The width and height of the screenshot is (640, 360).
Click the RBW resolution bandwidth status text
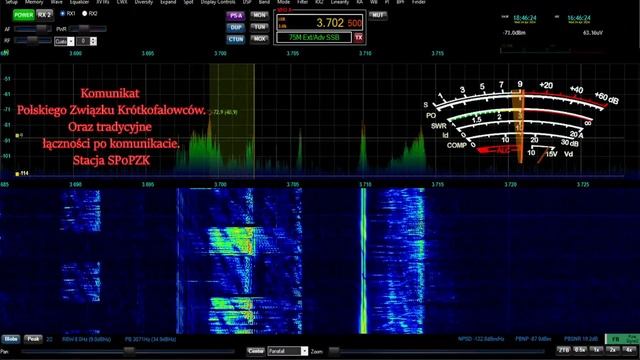coord(87,340)
